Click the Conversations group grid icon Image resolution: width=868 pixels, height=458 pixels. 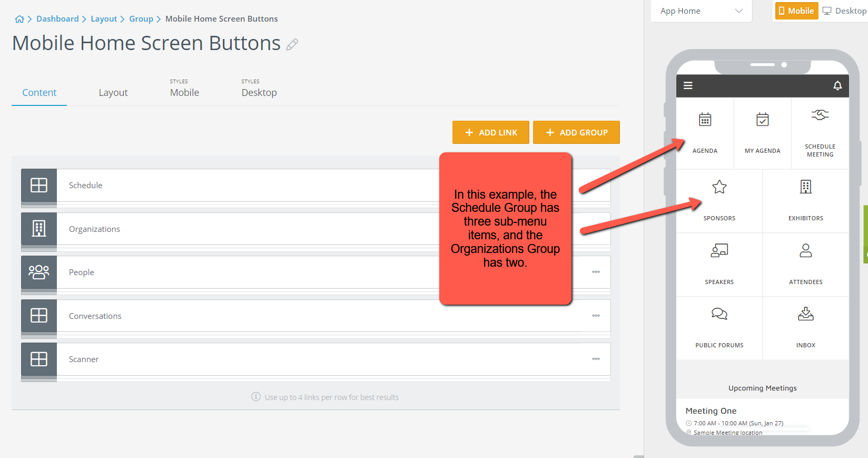[x=39, y=315]
